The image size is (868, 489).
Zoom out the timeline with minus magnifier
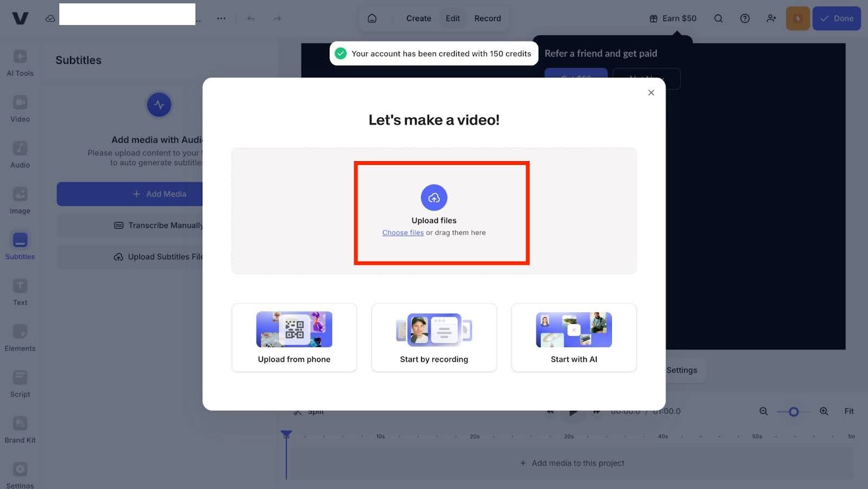(x=763, y=411)
